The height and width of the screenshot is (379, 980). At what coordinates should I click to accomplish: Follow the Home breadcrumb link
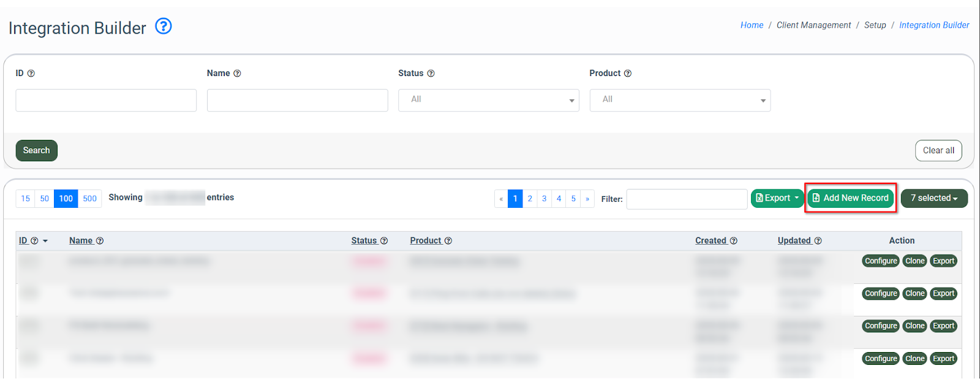[752, 25]
